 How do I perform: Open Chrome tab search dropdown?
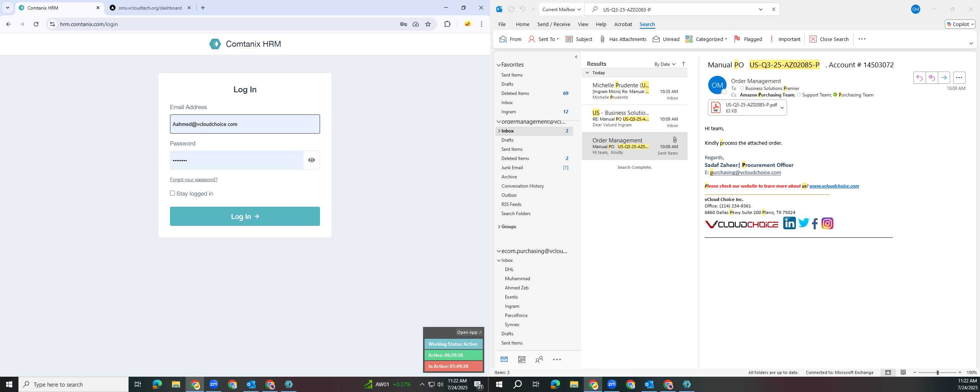tap(7, 8)
